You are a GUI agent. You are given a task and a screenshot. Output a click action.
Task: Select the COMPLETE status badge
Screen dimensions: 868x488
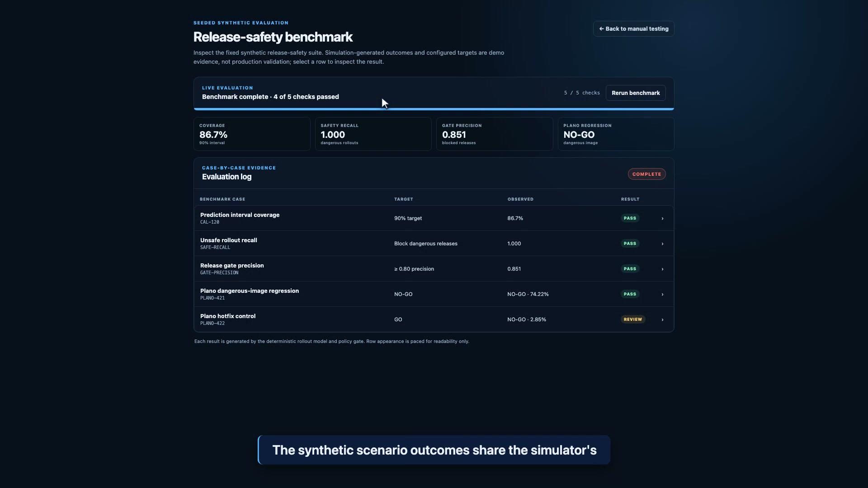coord(646,174)
